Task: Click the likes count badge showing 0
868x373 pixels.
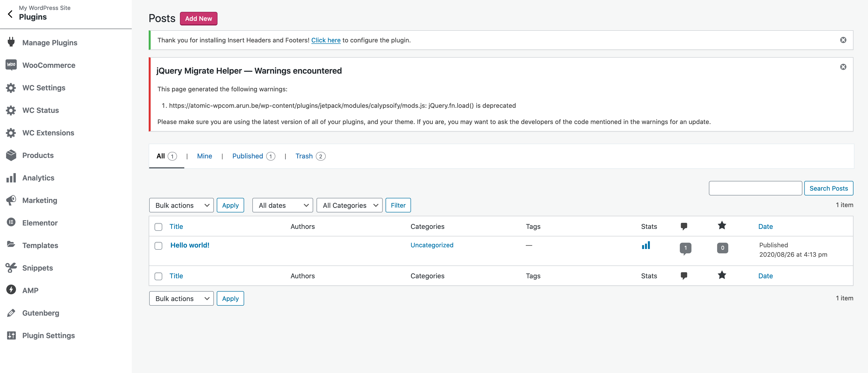Action: pyautogui.click(x=722, y=248)
